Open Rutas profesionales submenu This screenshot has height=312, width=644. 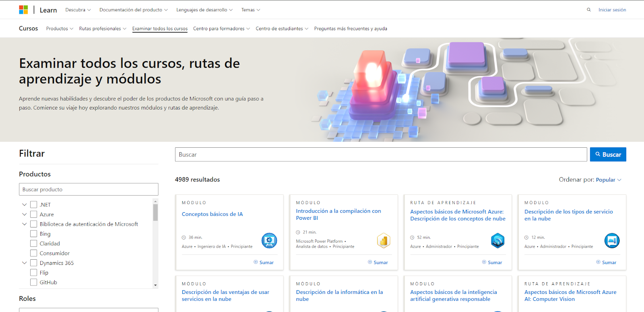click(x=103, y=29)
